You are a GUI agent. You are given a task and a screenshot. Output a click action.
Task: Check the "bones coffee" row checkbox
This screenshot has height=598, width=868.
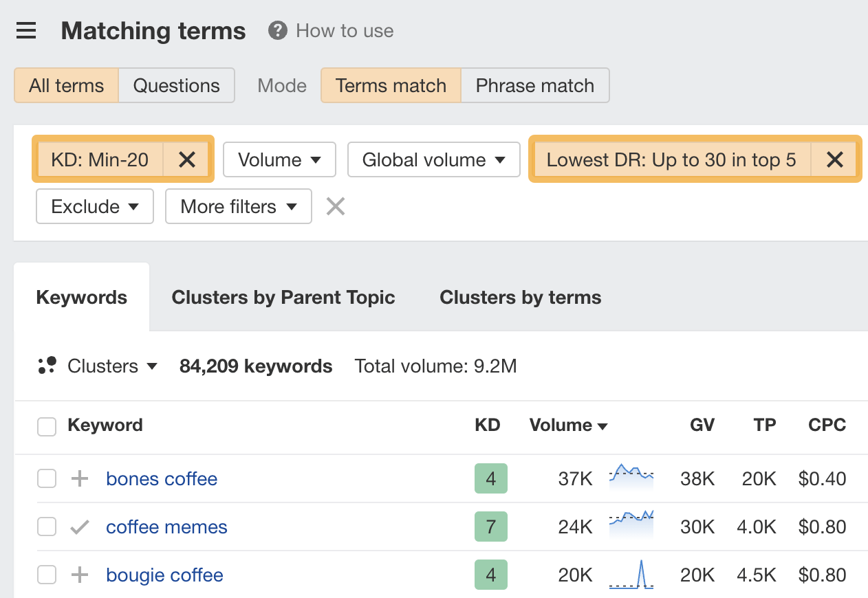point(46,478)
